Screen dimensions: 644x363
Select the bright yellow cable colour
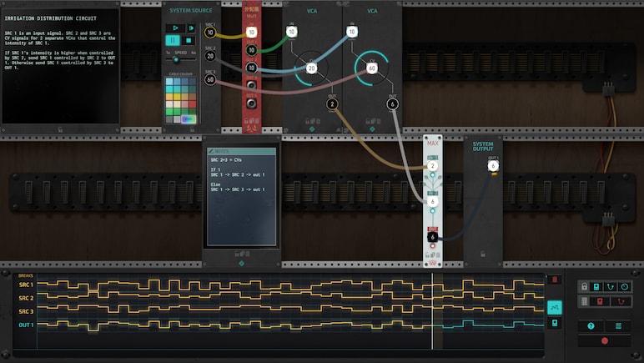(x=177, y=97)
